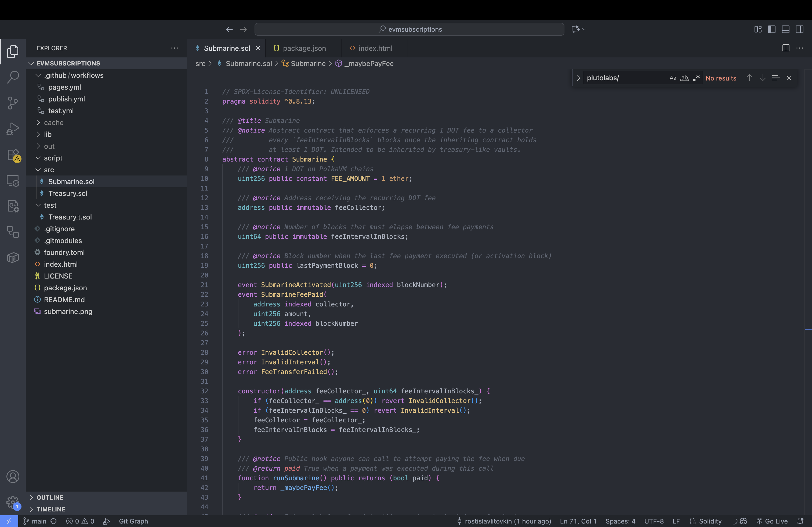The height and width of the screenshot is (527, 812).
Task: Open Run and Debug view
Action: [13, 129]
